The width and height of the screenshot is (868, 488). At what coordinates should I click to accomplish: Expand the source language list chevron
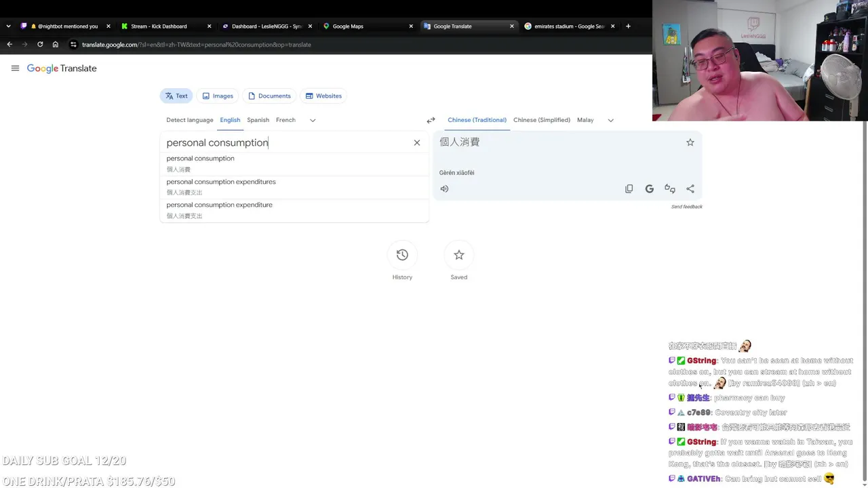coord(313,120)
